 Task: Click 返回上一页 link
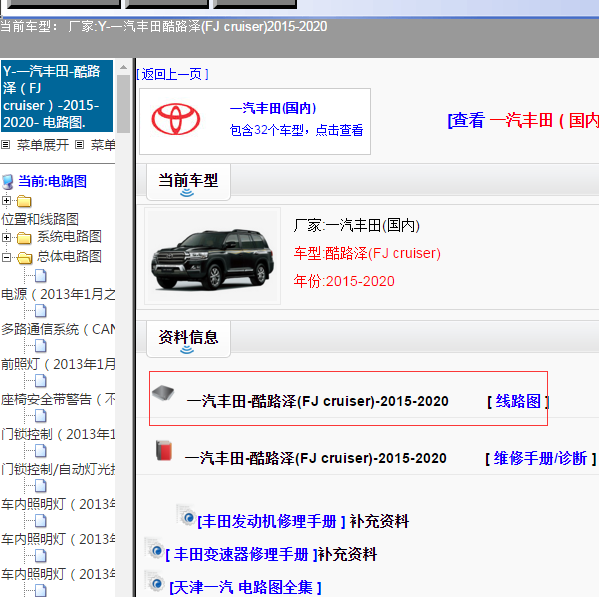coord(172,74)
